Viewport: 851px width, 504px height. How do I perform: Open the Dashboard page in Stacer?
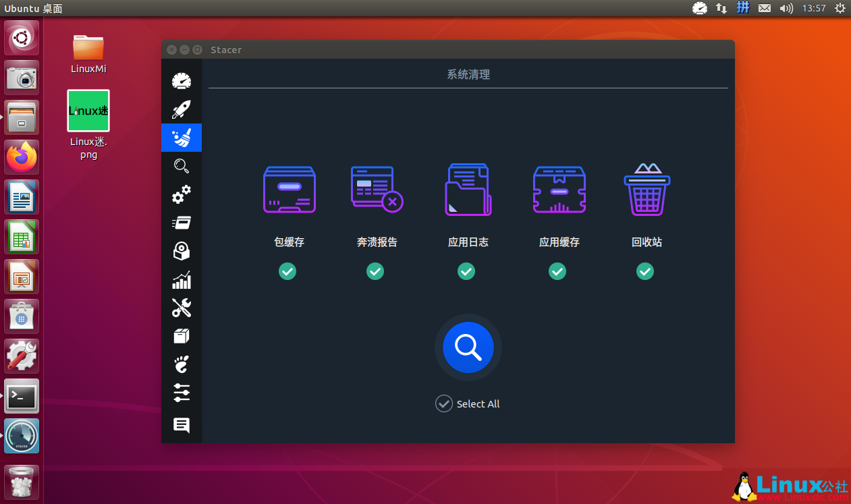181,81
